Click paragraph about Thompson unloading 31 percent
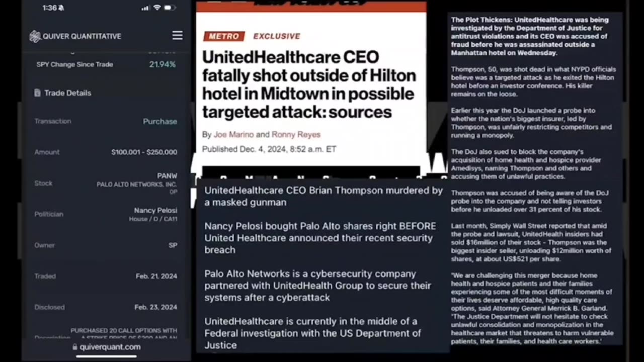 tap(530, 201)
